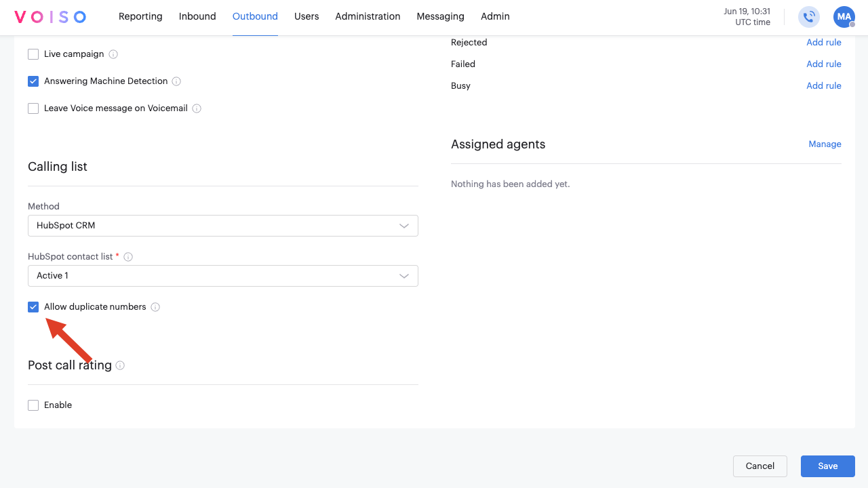Open the Outbound menu
The width and height of the screenshot is (868, 488).
[255, 16]
